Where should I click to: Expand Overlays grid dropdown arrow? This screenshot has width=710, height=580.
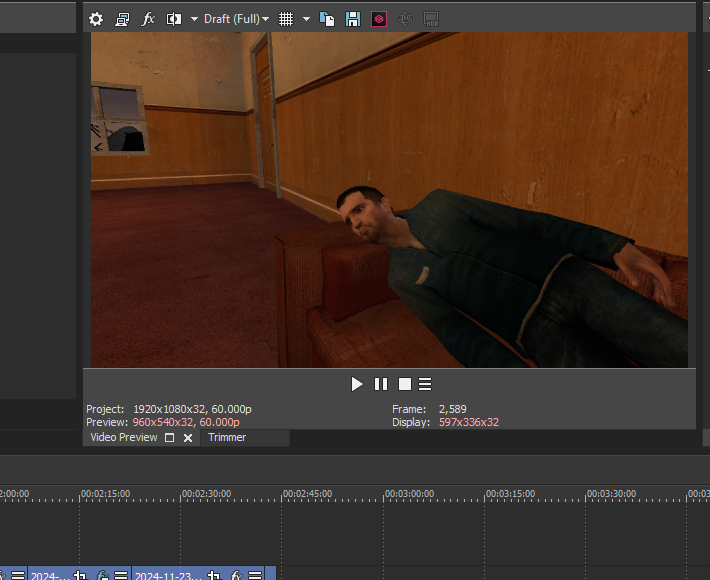click(x=306, y=19)
